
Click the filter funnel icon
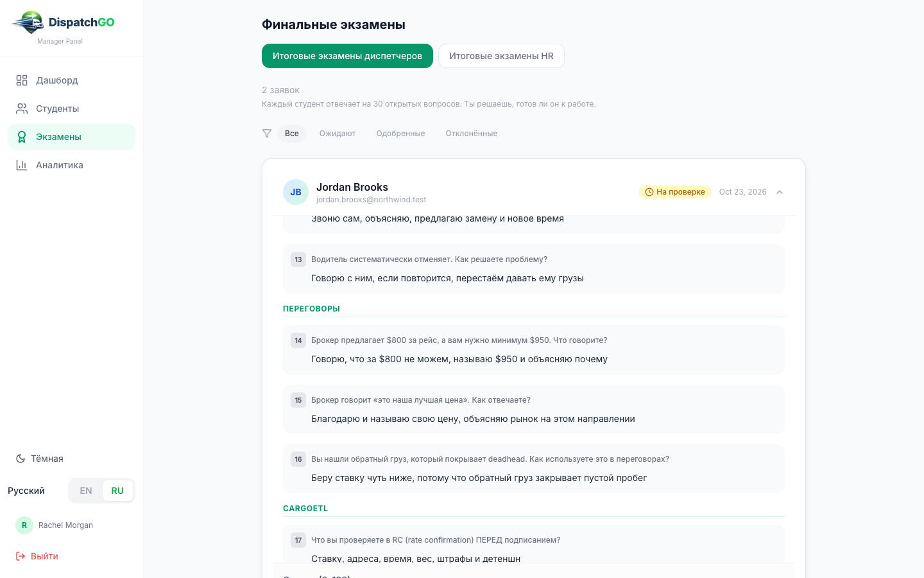[267, 134]
